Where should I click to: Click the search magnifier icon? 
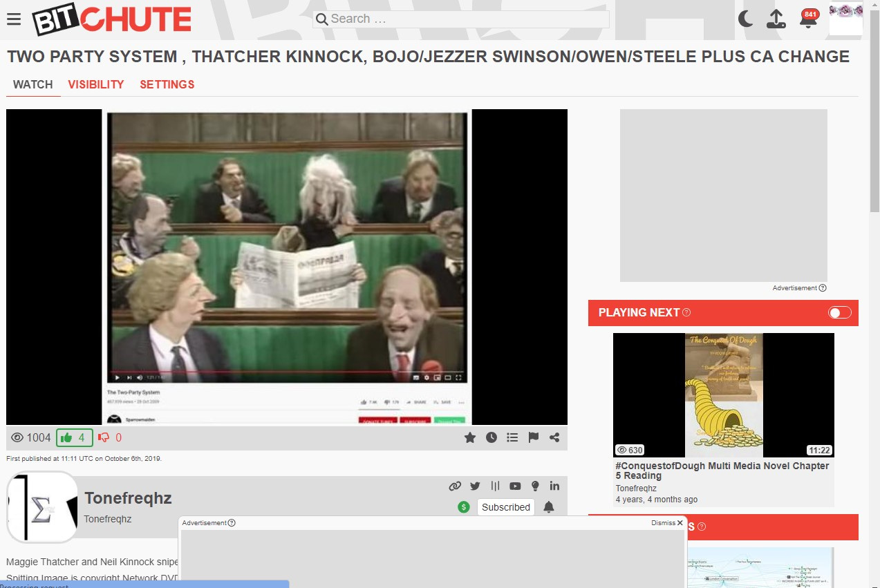[321, 19]
